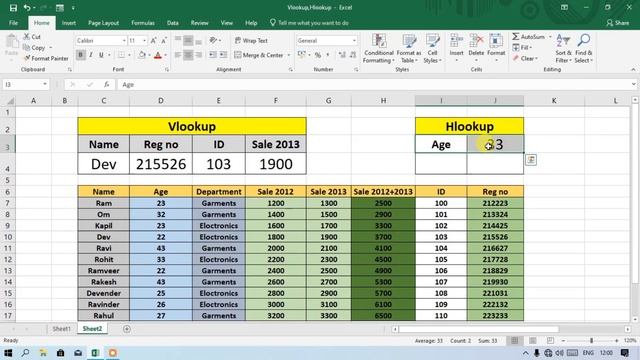Screen dimensions: 640x360
Task: Click the Undo arrow icon
Action: 27,8
